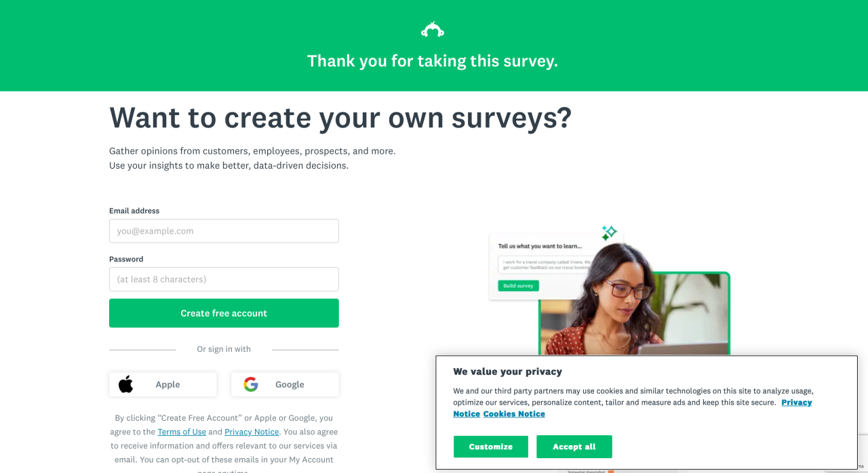This screenshot has height=473, width=868.
Task: Click Customize to adjust cookie preferences
Action: [x=491, y=447]
